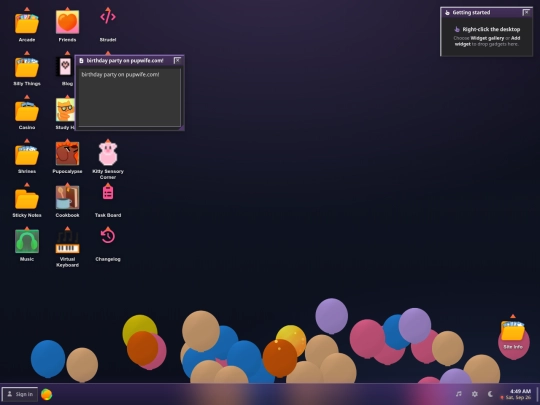Open settings gear in the taskbar
The height and width of the screenshot is (405, 540).
pos(475,394)
